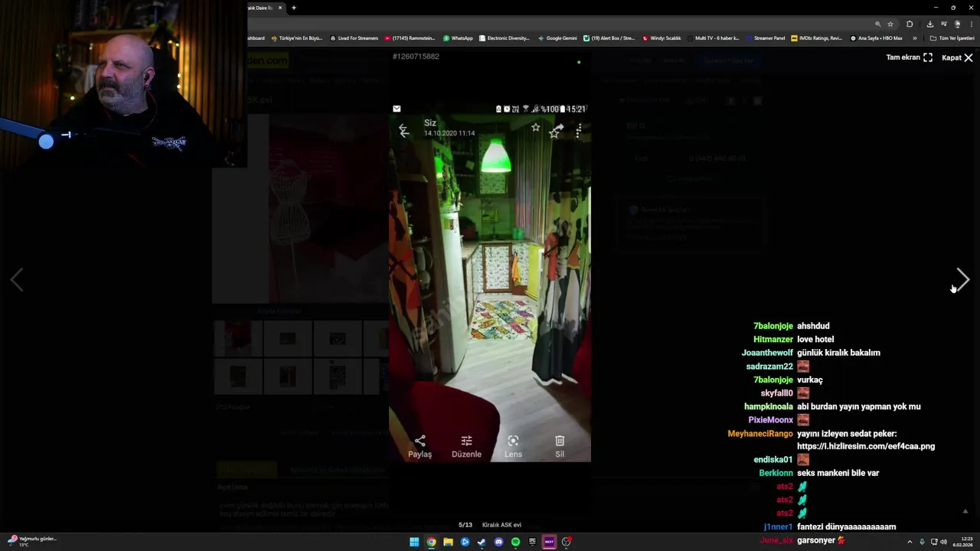Open a new Chrome tab
Image resolution: width=980 pixels, height=551 pixels.
(x=293, y=8)
